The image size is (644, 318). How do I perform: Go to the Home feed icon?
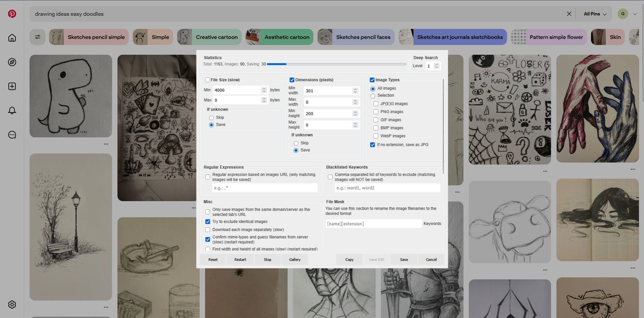(12, 38)
